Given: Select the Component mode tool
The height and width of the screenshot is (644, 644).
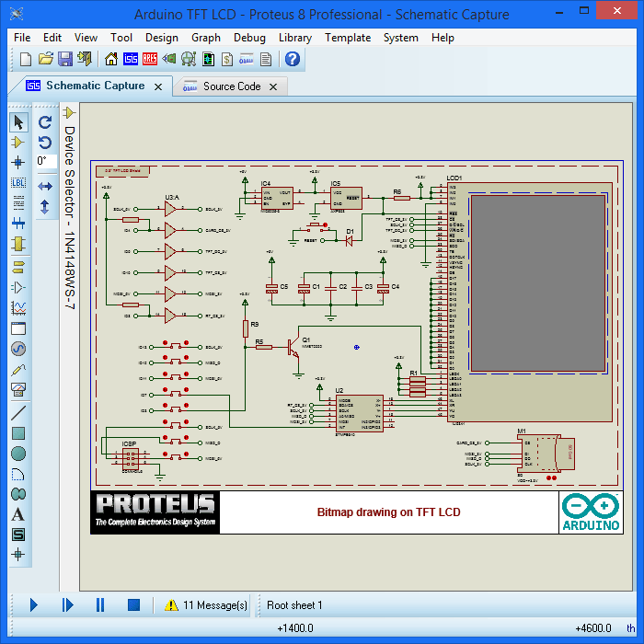Looking at the screenshot, I should (18, 142).
